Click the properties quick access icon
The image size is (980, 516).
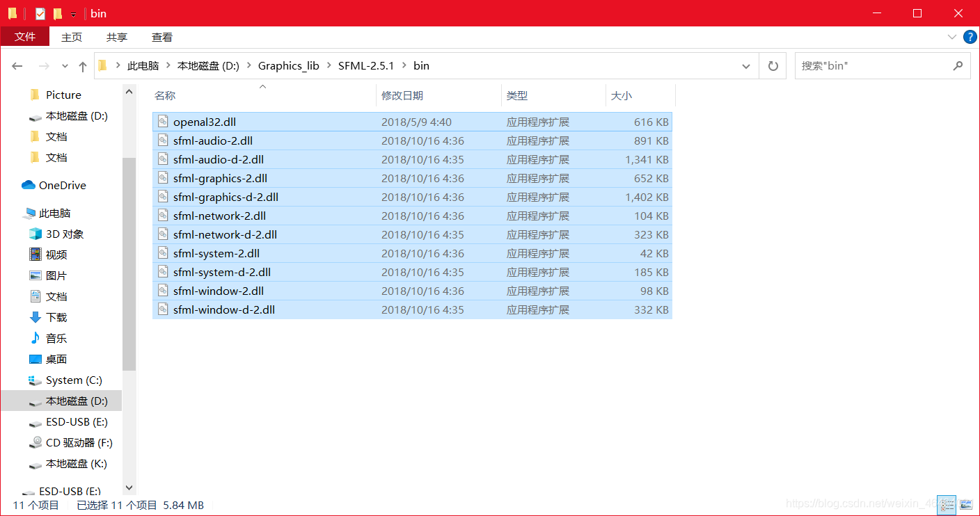click(40, 14)
